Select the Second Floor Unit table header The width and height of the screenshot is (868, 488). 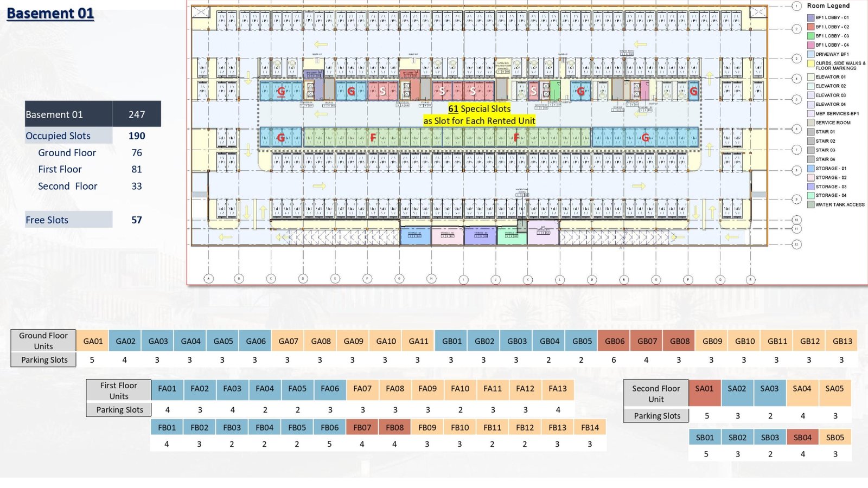coord(656,394)
